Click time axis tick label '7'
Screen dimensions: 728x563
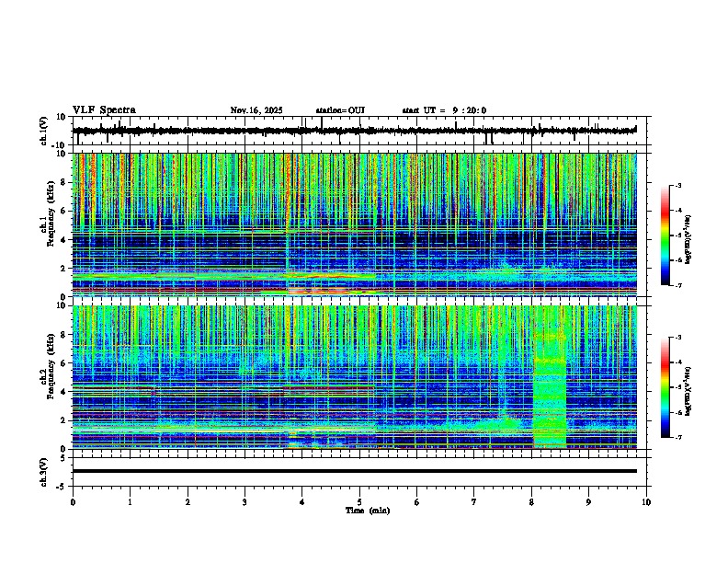pyautogui.click(x=474, y=502)
